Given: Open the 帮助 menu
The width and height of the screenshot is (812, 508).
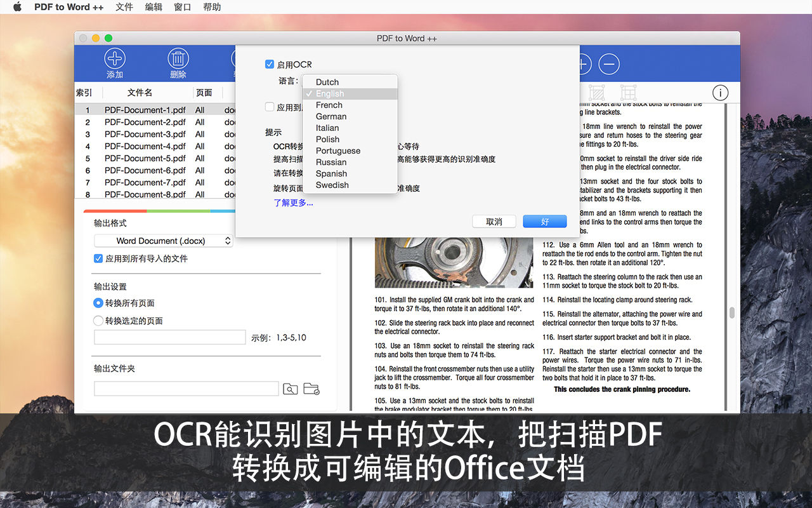Looking at the screenshot, I should [x=212, y=7].
